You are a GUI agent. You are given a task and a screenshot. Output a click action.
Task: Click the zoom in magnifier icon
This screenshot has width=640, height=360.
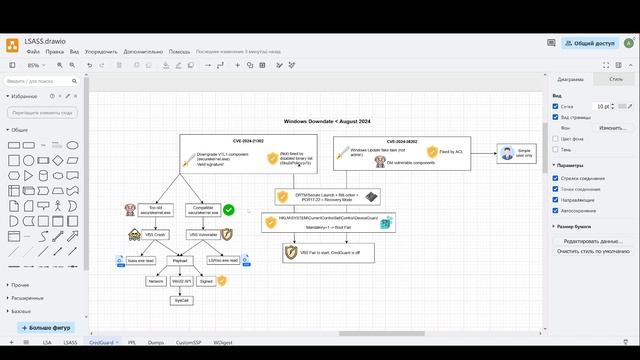(60, 65)
